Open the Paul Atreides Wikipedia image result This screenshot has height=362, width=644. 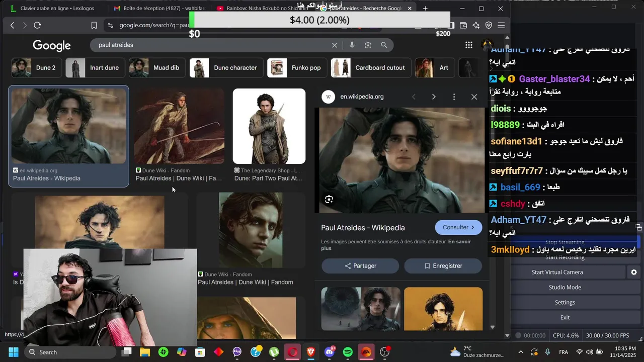click(68, 126)
